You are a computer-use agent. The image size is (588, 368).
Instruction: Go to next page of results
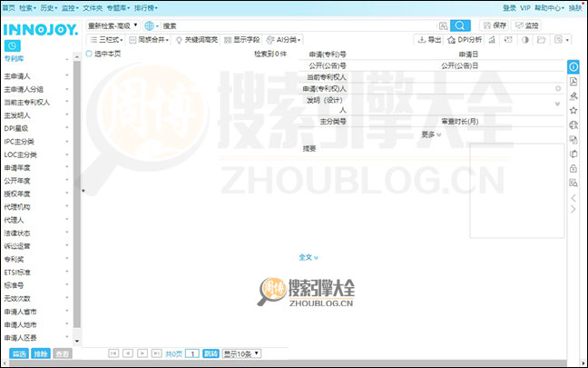coord(142,353)
